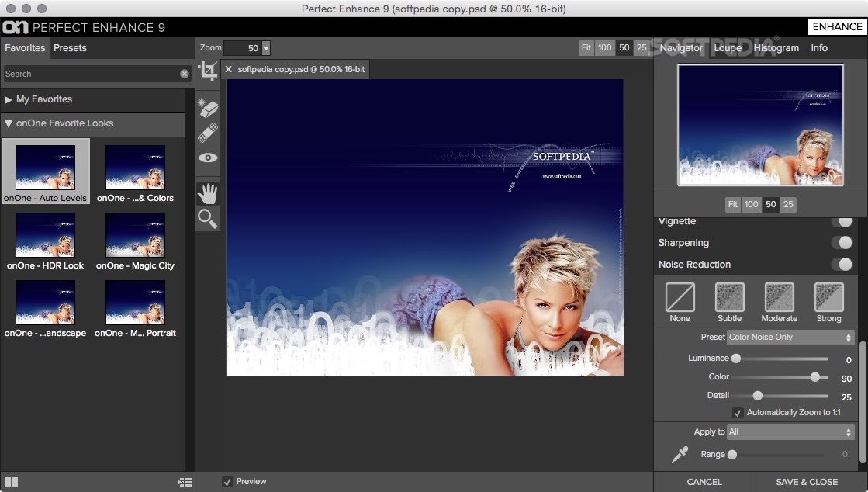868x492 pixels.
Task: Click the Apply-to eyedropper icon
Action: coord(681,454)
